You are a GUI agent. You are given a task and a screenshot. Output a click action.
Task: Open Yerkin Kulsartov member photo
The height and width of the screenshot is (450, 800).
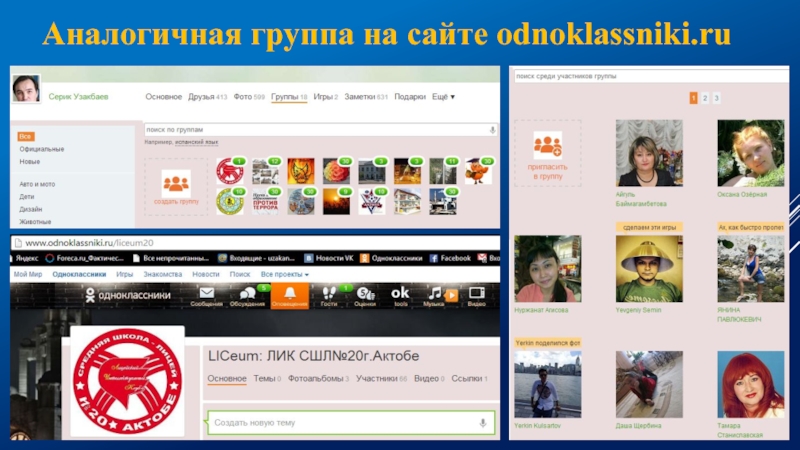pyautogui.click(x=547, y=384)
